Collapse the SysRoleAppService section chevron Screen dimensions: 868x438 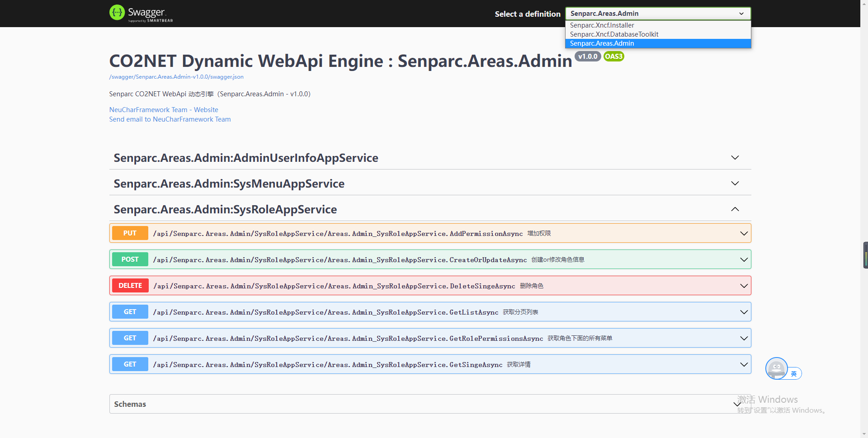[x=735, y=209]
